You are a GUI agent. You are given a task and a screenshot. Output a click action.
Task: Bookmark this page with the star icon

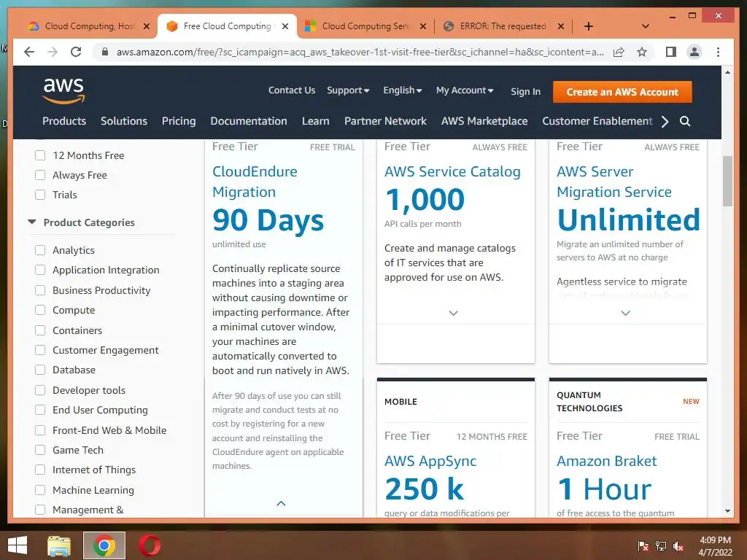click(642, 52)
